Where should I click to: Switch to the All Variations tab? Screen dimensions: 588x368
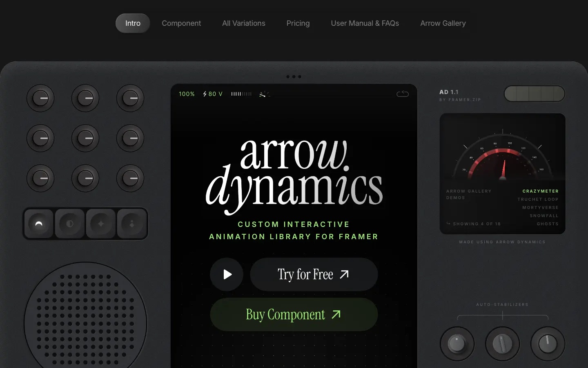coord(244,23)
